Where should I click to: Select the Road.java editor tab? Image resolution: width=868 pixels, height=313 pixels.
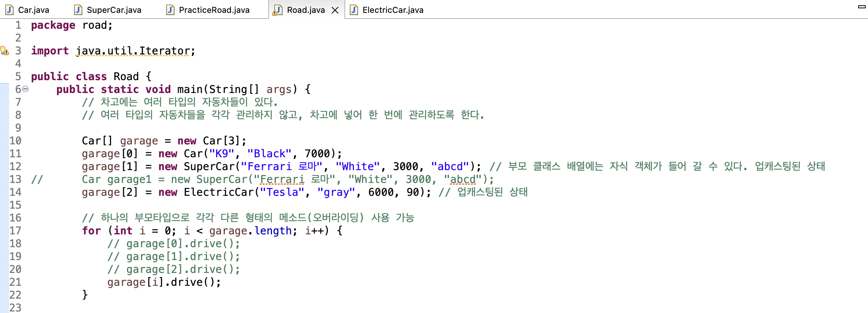[x=306, y=10]
